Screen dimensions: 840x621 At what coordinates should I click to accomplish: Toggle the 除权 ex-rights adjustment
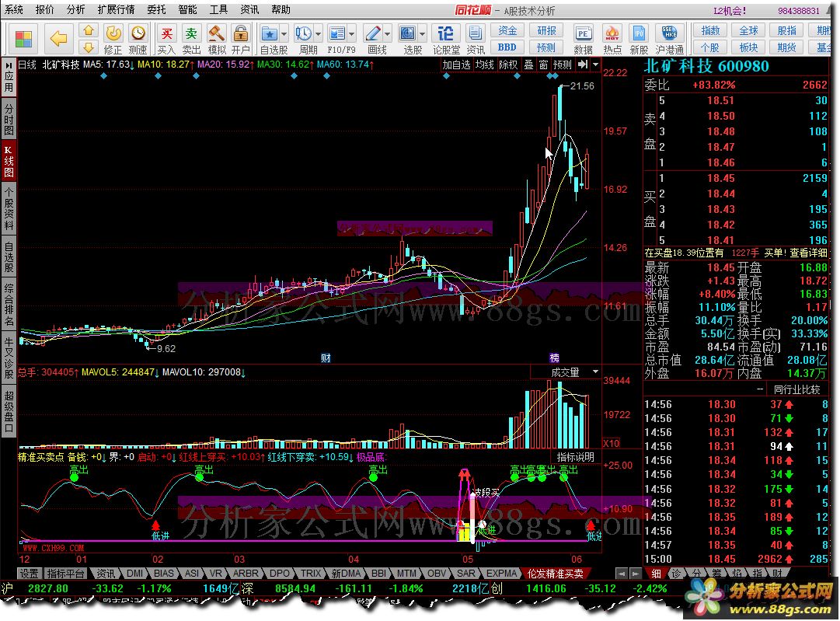coord(508,65)
